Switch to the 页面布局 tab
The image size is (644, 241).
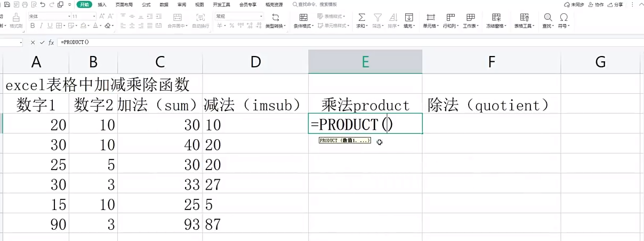coord(124,4)
